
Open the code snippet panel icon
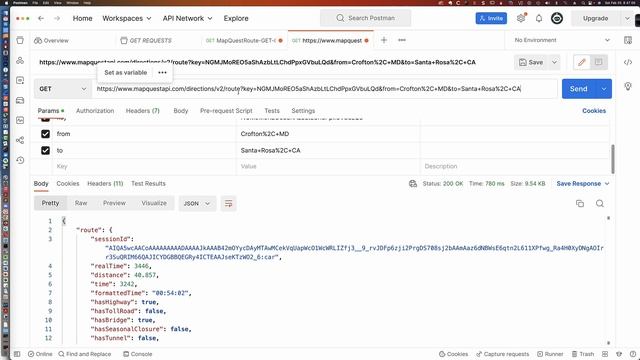628,62
